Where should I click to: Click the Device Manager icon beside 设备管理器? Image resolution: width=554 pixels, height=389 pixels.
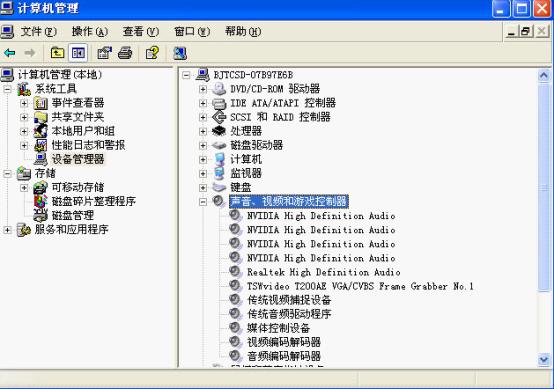coord(41,159)
